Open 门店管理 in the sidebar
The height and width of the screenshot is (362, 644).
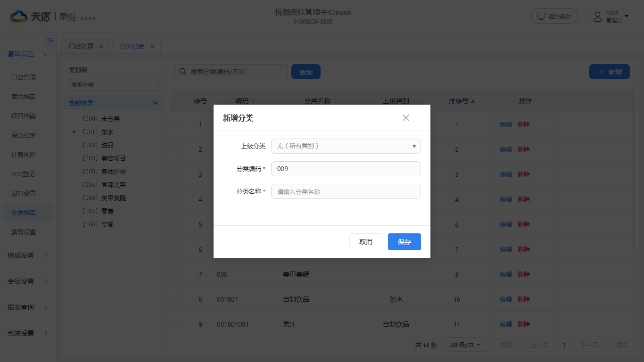24,77
